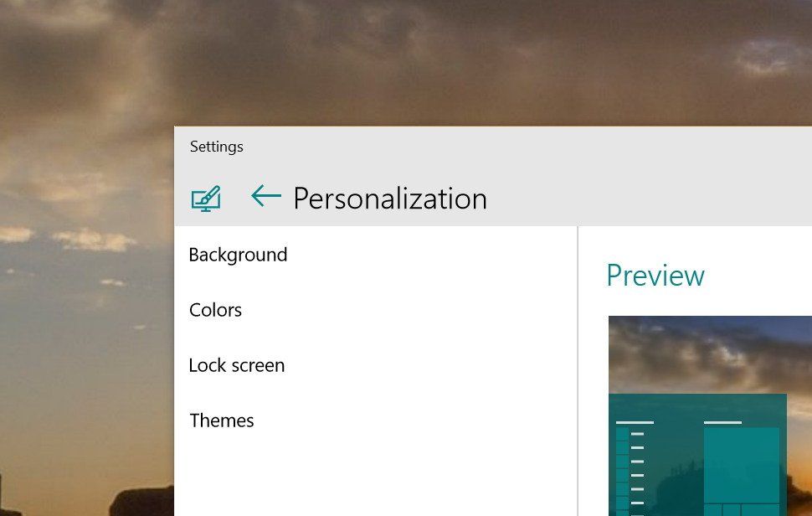Viewport: 812px width, 516px height.
Task: Switch to Lock screen settings
Action: point(236,365)
